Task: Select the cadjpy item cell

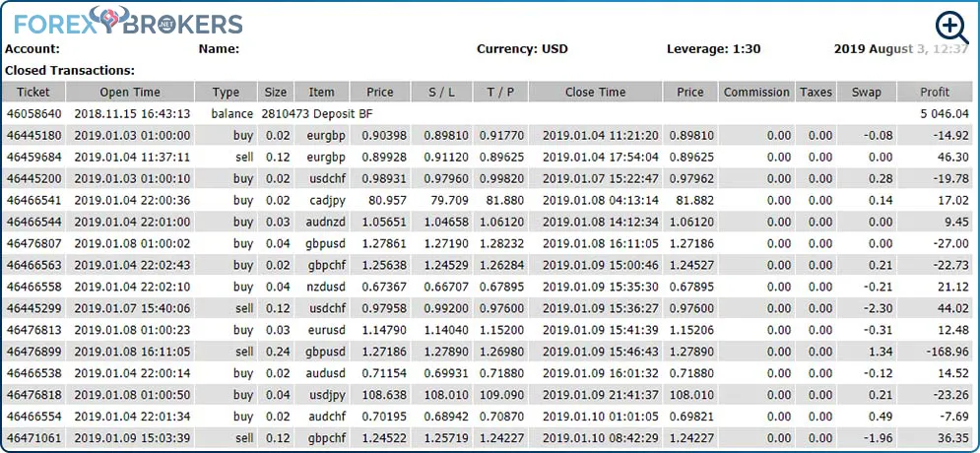Action: point(325,201)
